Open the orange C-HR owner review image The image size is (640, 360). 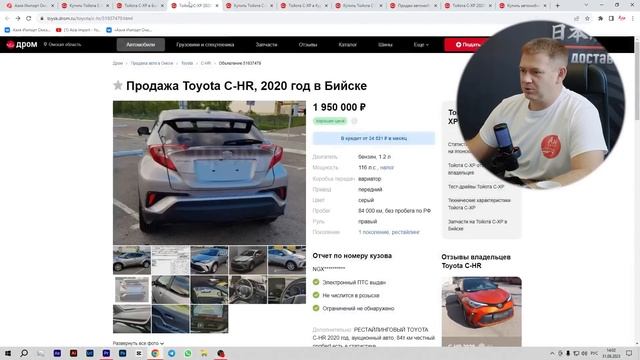pos(482,311)
